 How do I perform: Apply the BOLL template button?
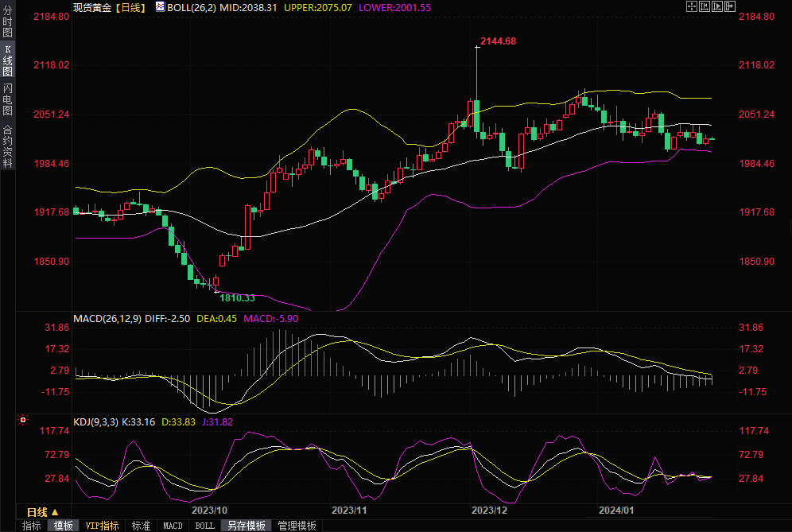click(204, 526)
